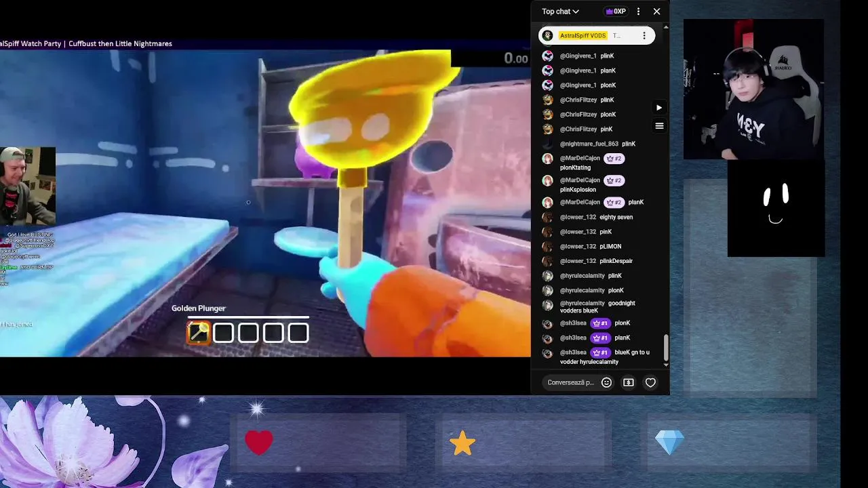
Task: Click Gingivere_1 avatar on 'planK' message
Action: coord(547,70)
